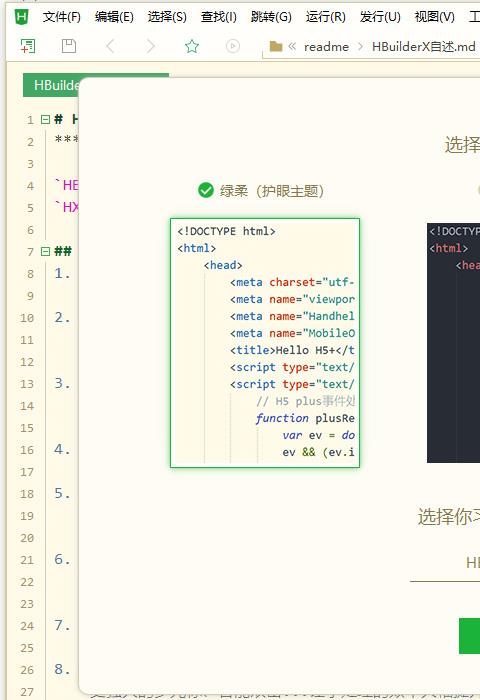Click line number 10 in the gutter
The width and height of the screenshot is (480, 700).
(x=27, y=318)
